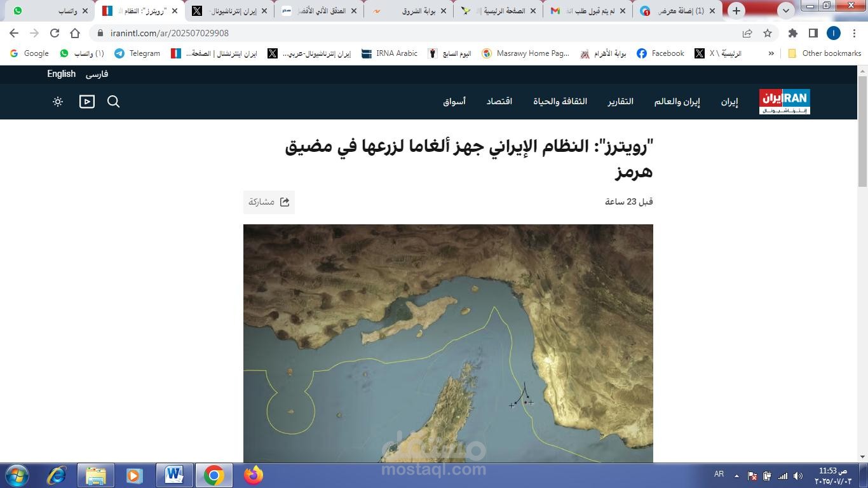868x488 pixels.
Task: Open the Masrawy Home Page bookmark
Action: 526,53
